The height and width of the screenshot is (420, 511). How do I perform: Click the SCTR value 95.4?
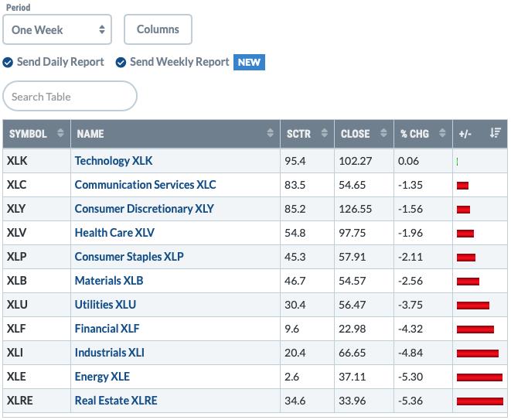point(295,161)
